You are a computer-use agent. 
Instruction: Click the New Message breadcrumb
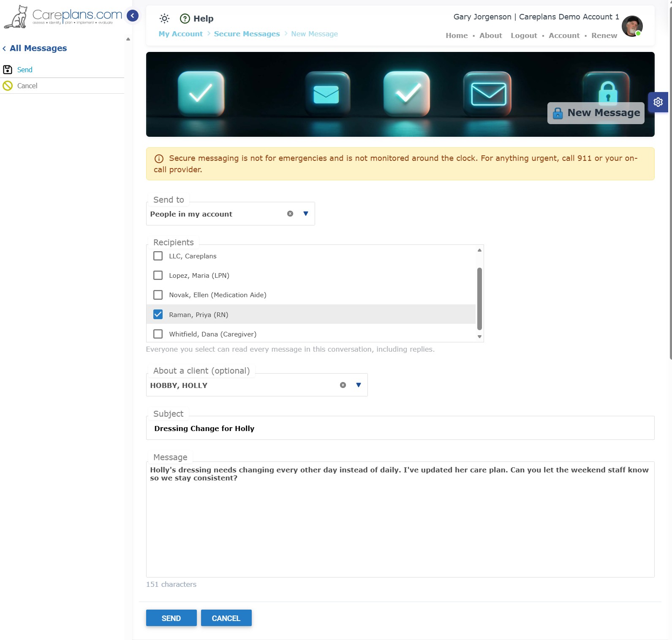point(314,34)
